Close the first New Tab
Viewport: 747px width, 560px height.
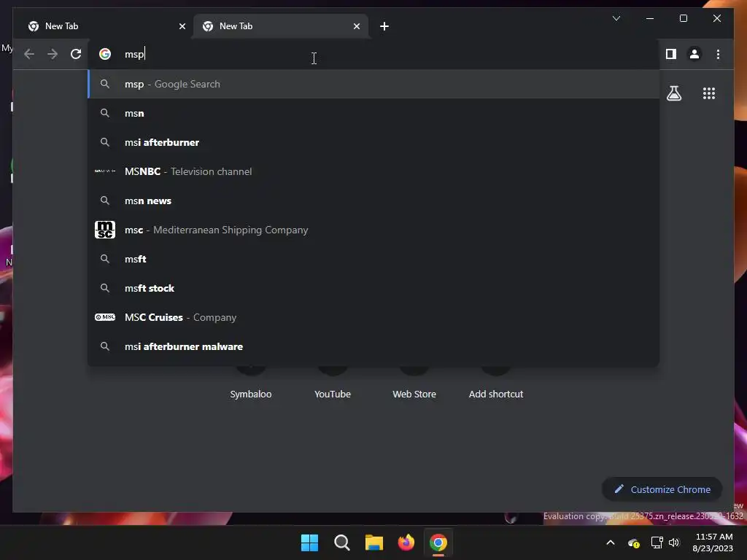pyautogui.click(x=182, y=26)
